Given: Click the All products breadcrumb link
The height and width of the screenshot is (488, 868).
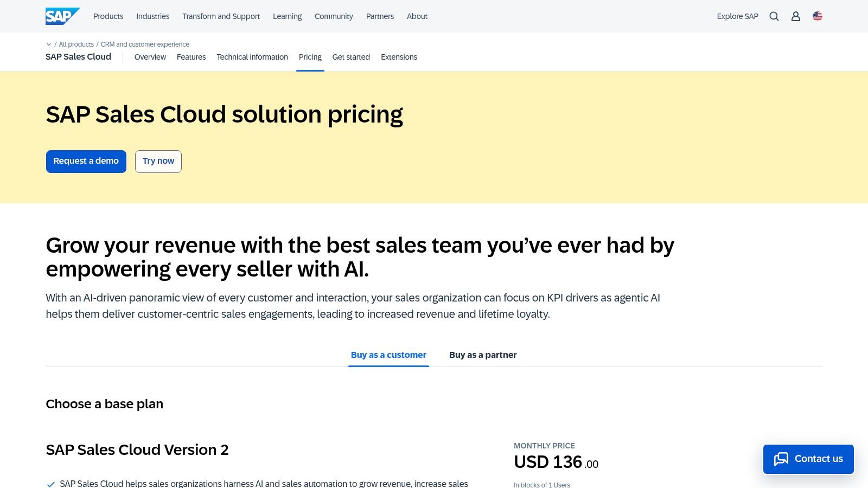Looking at the screenshot, I should point(76,44).
